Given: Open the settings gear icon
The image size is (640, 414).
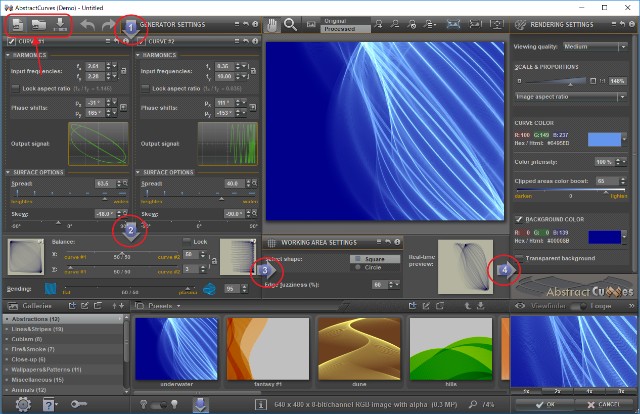Looking at the screenshot, I should [23, 404].
